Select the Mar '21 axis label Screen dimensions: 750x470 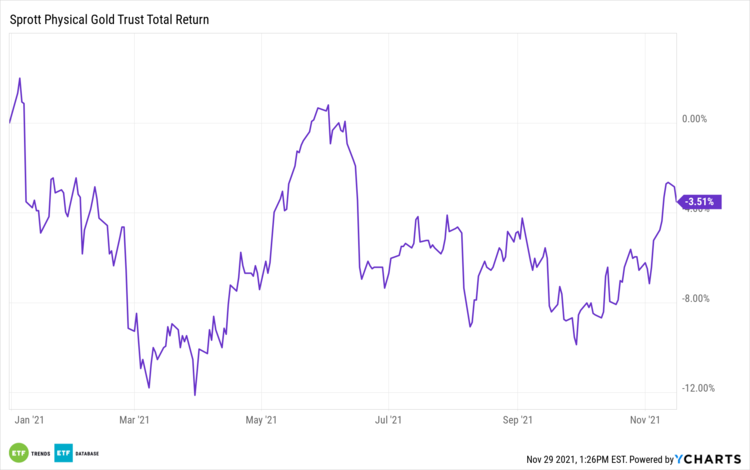(x=134, y=421)
